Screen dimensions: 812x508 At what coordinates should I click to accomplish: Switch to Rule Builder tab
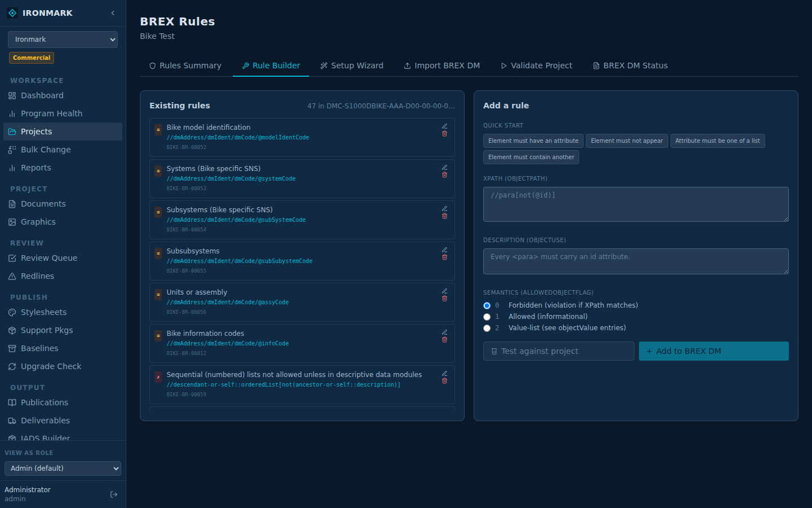coord(271,65)
